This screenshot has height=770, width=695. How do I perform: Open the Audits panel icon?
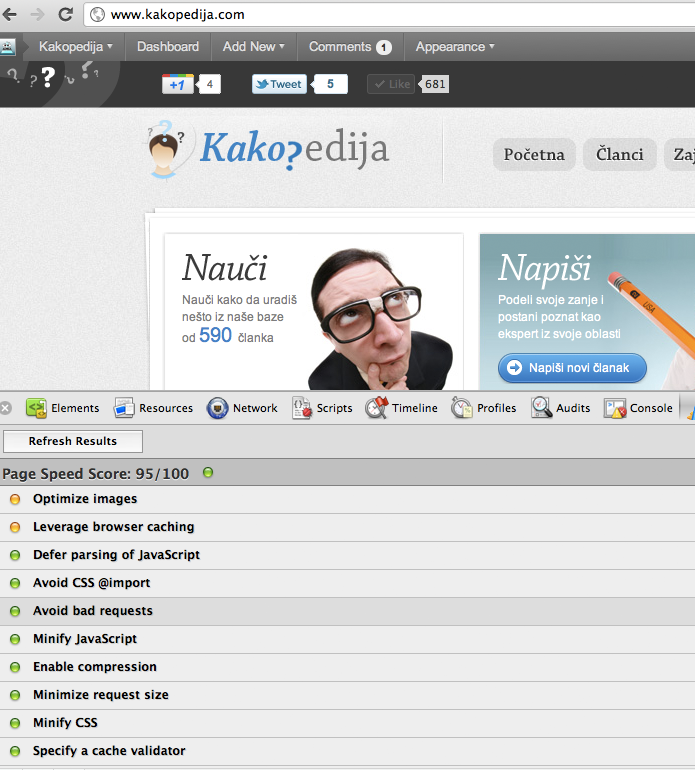point(541,408)
